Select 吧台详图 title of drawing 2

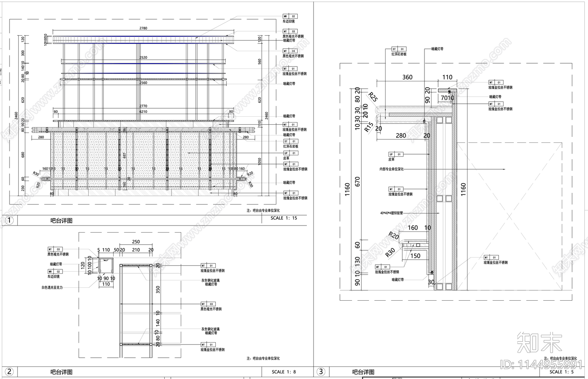(61, 372)
